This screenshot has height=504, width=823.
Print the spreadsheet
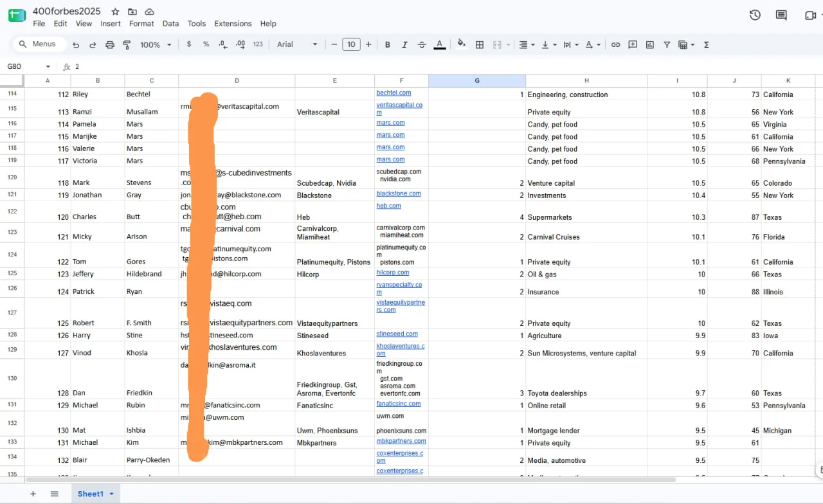(110, 44)
